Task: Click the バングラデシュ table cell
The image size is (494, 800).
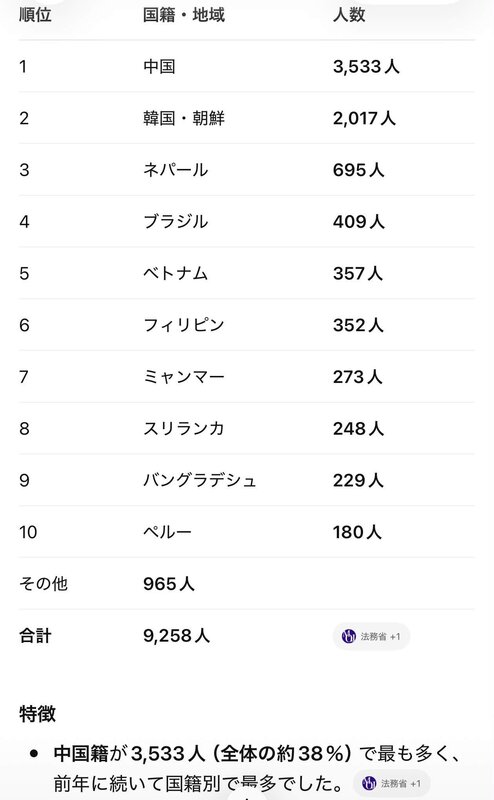Action: coord(200,480)
